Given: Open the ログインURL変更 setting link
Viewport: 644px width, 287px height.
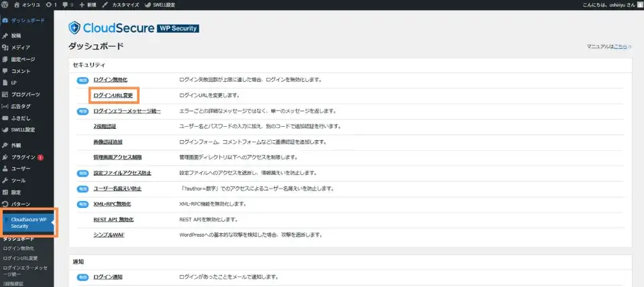Looking at the screenshot, I should (x=113, y=96).
